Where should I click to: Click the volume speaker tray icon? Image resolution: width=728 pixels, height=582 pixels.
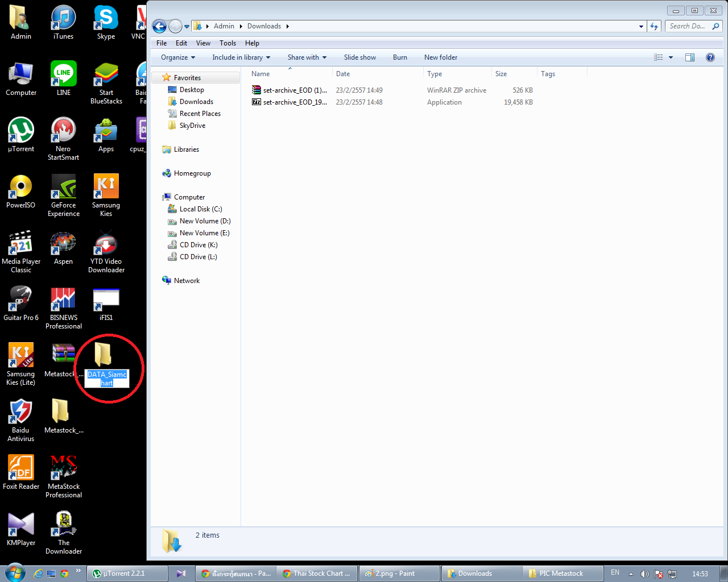pyautogui.click(x=644, y=574)
